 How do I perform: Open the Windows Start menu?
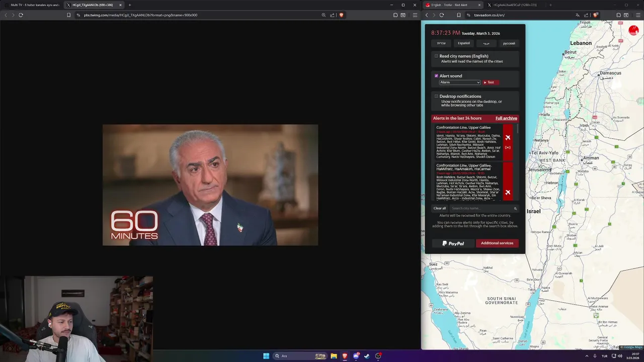coord(266,356)
